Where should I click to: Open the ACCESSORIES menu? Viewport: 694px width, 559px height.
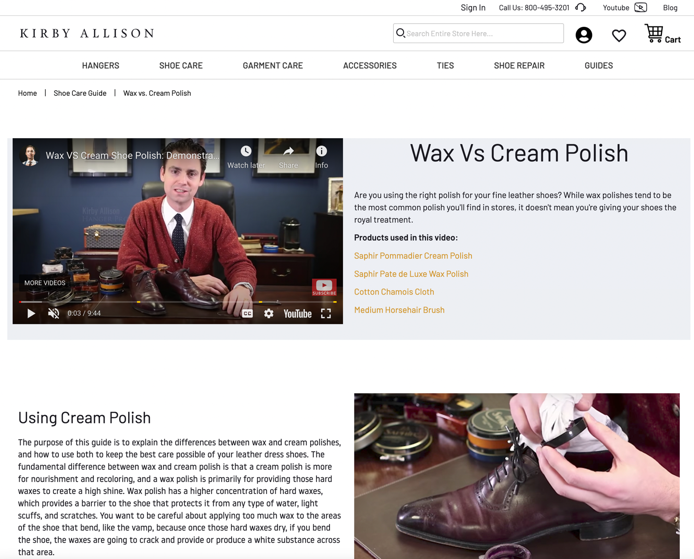(x=370, y=66)
